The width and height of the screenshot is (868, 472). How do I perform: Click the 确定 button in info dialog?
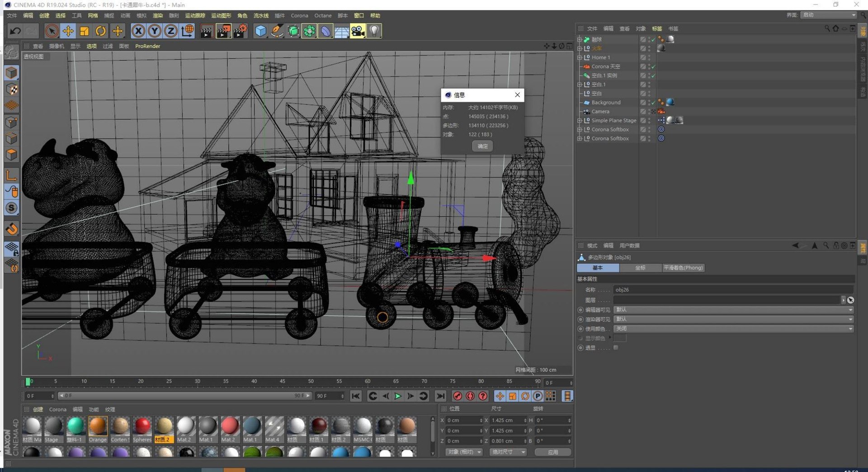[482, 146]
